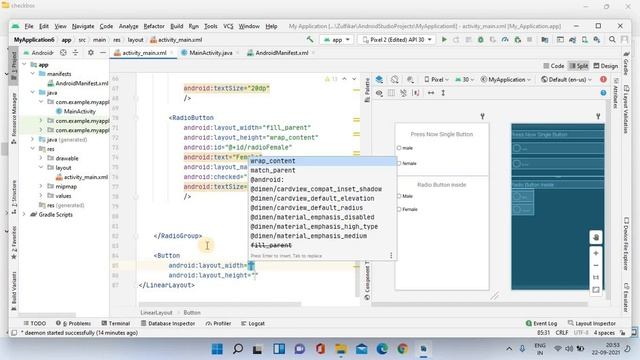Open the Terminal tool window
The height and width of the screenshot is (360, 640).
point(116,323)
